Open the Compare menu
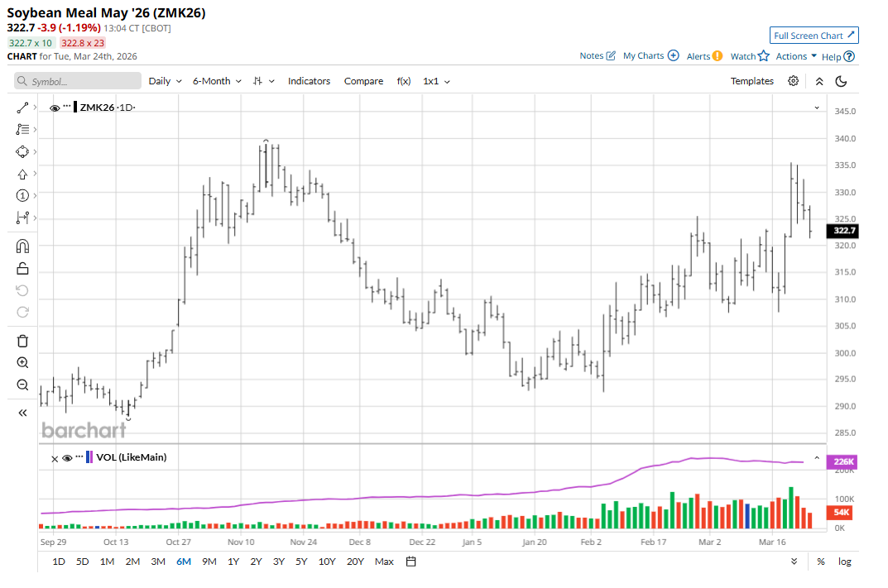 (363, 82)
